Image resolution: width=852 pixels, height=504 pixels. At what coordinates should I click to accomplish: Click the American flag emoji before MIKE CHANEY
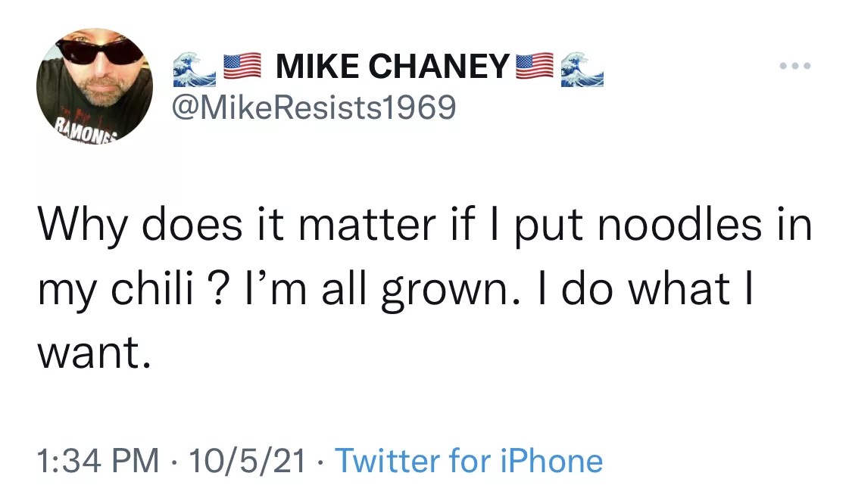[242, 67]
